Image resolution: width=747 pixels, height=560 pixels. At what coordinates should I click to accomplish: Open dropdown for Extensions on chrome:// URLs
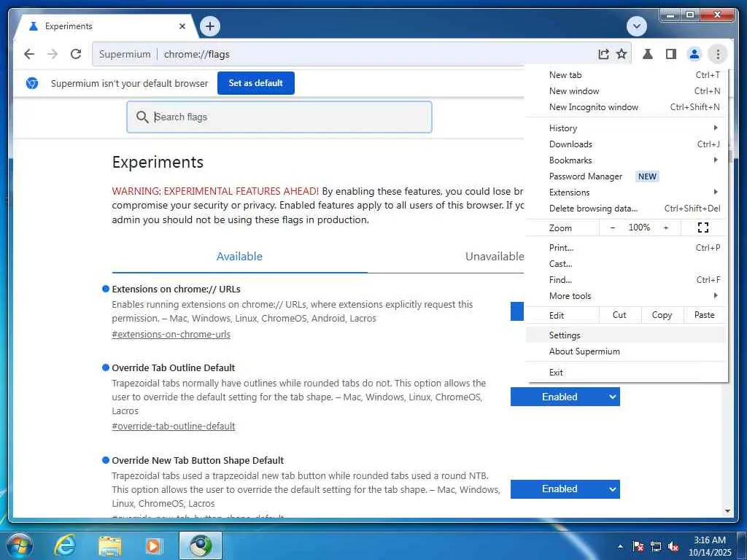(517, 311)
